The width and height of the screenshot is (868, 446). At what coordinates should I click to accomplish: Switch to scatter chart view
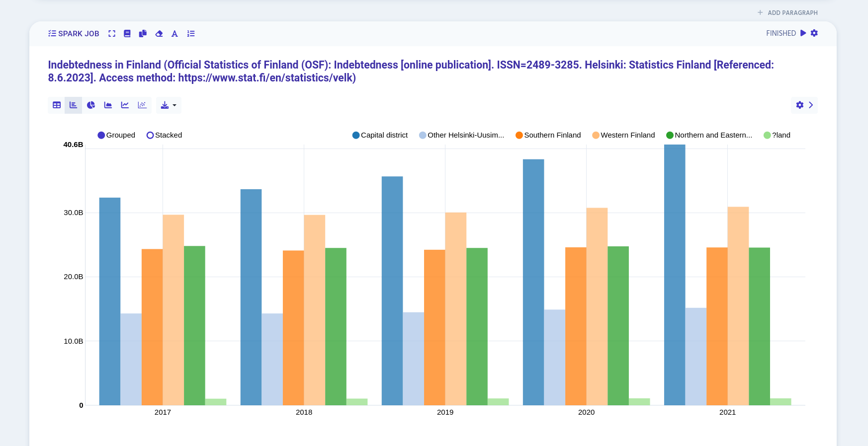(x=142, y=105)
